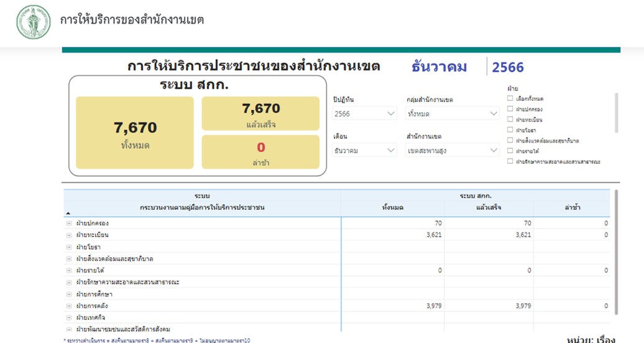Open the ปีปฏิทิน year dropdown
The width and height of the screenshot is (644, 343).
click(x=365, y=113)
